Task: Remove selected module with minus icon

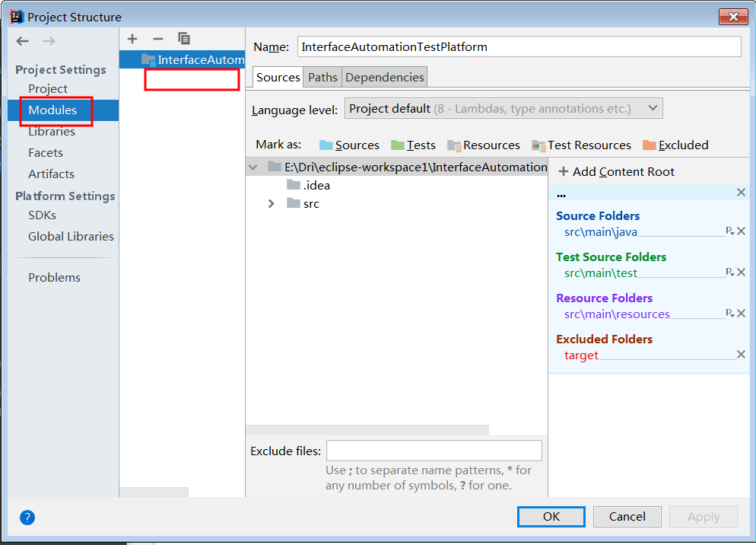Action: point(158,39)
